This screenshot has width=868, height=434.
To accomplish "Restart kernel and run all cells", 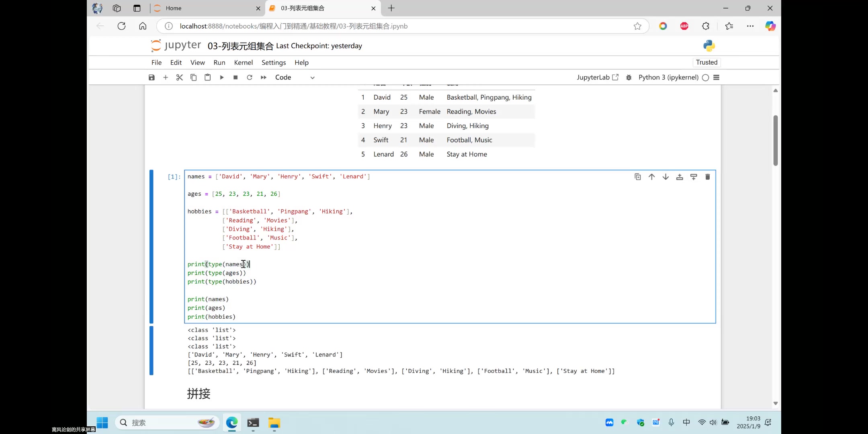I will click(x=264, y=78).
